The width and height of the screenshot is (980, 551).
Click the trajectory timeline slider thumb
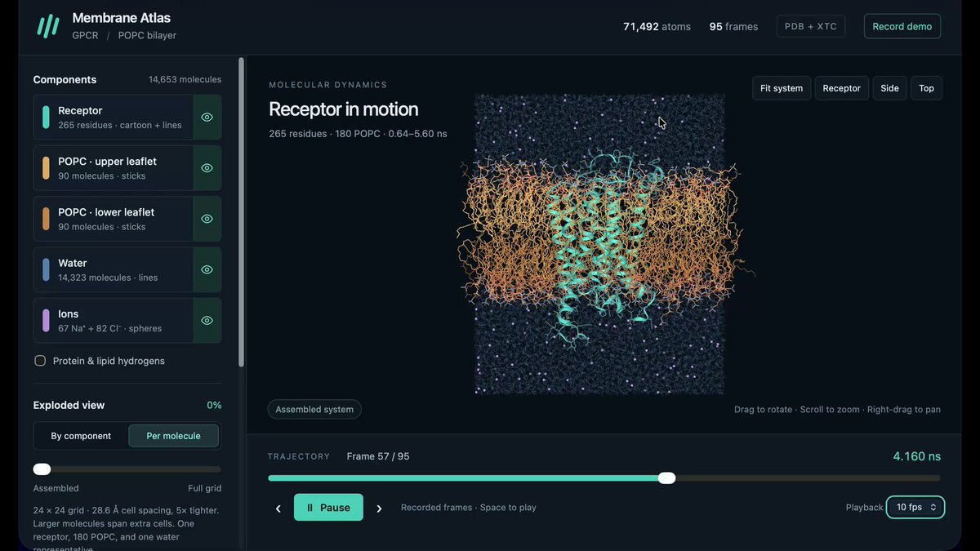click(667, 478)
